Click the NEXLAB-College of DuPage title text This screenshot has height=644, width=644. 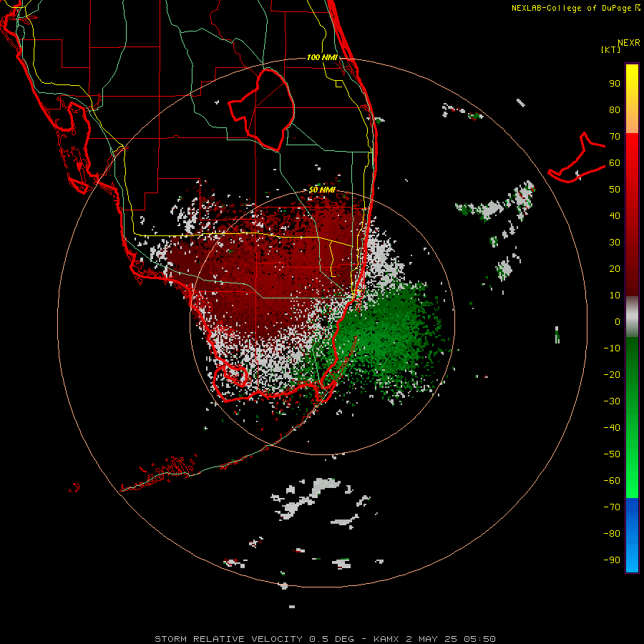[x=572, y=8]
